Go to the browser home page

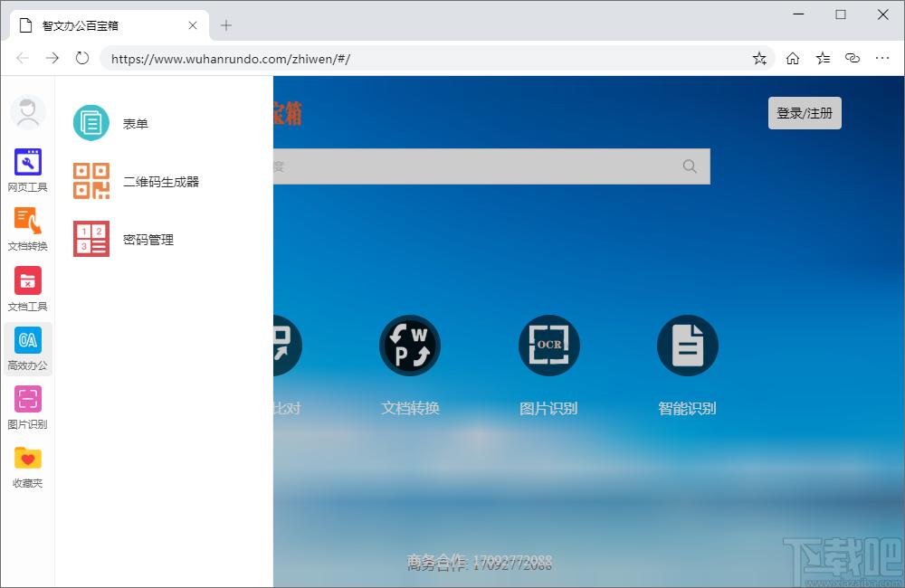[x=793, y=58]
